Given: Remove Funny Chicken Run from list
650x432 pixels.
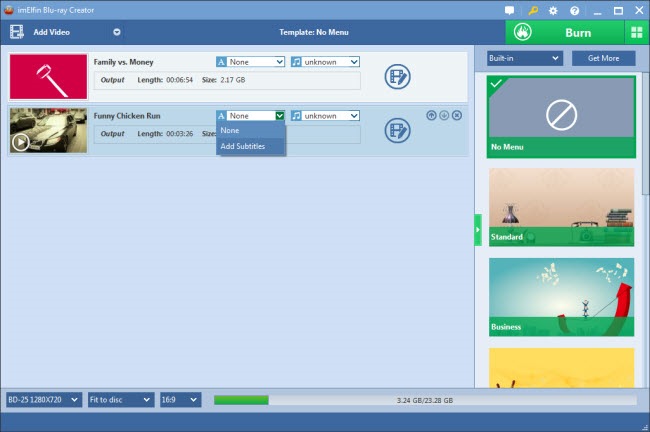Looking at the screenshot, I should (457, 115).
